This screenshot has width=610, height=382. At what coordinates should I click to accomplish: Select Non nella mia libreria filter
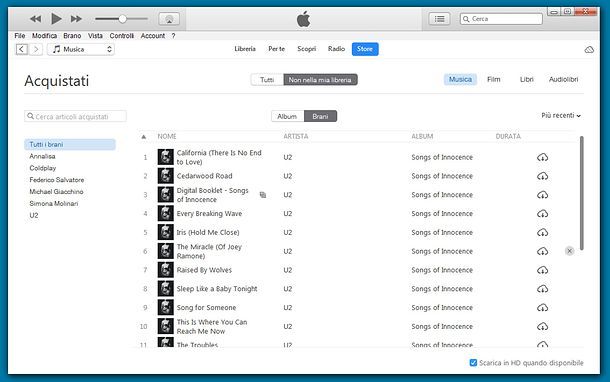tap(320, 80)
